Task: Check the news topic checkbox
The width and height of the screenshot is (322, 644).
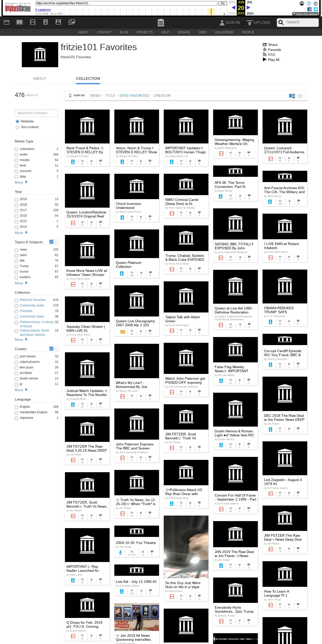Action: click(x=16, y=250)
